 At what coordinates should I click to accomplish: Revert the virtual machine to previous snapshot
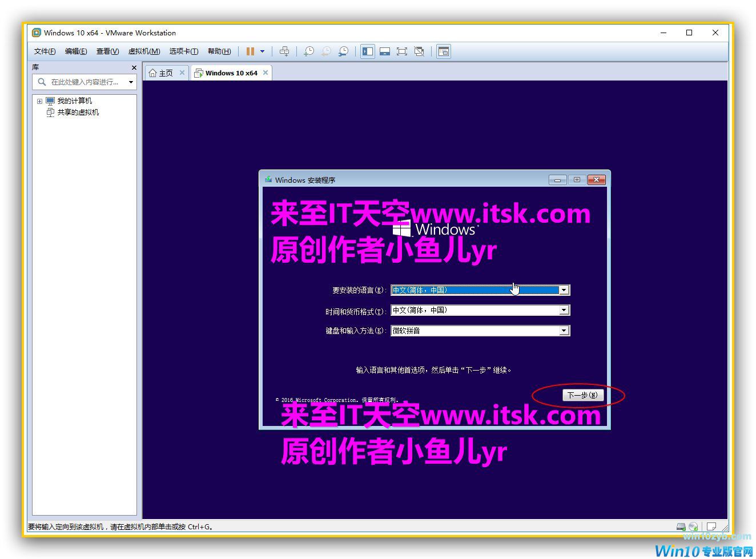326,51
